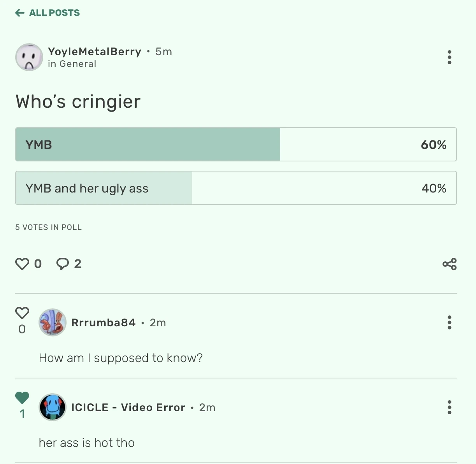
Task: Unlike ICICLE's comment via the filled heart
Action: [x=22, y=398]
